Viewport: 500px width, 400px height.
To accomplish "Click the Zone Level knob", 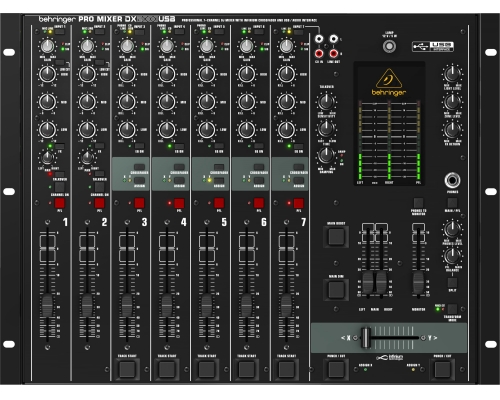I will 452,102.
